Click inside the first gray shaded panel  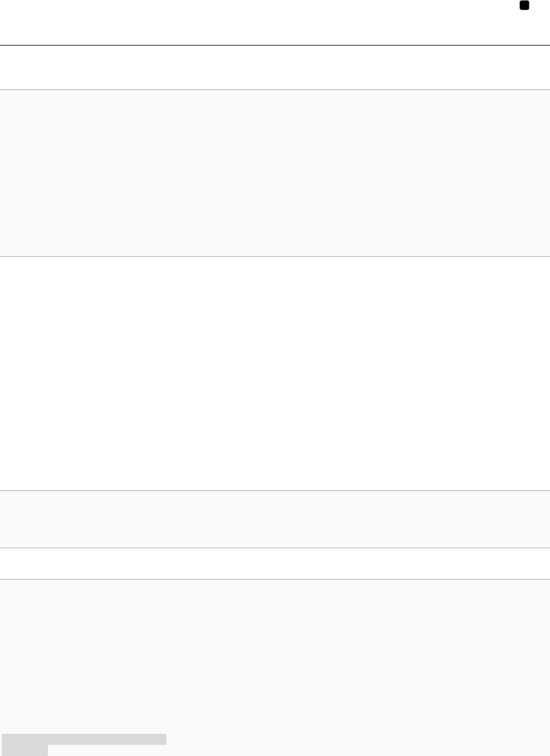click(275, 173)
